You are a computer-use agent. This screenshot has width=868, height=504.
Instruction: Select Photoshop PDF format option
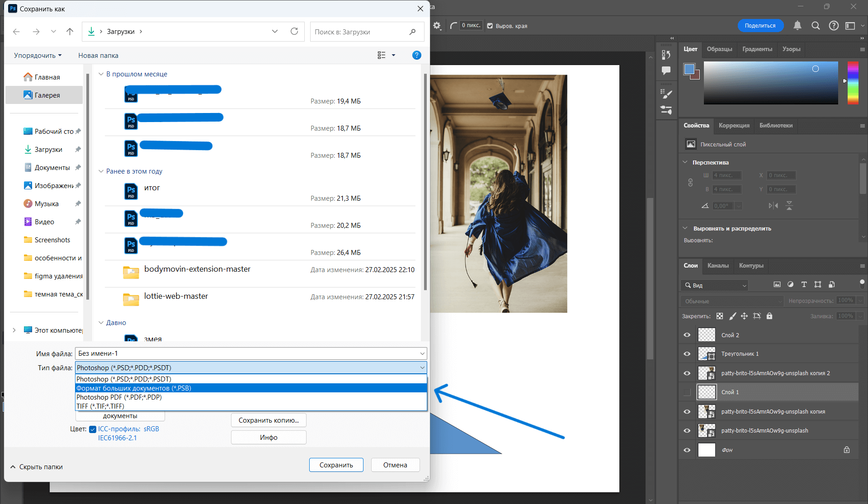point(119,397)
